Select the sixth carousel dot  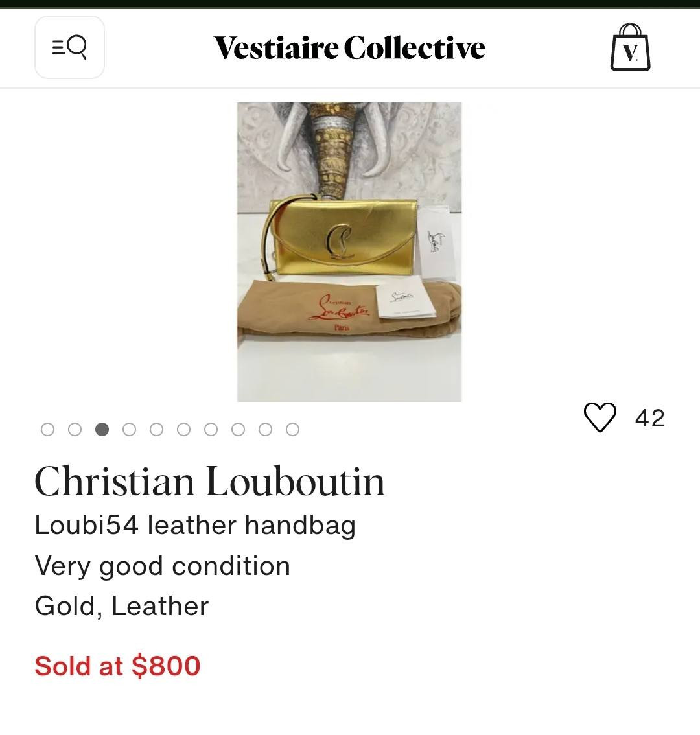[183, 429]
